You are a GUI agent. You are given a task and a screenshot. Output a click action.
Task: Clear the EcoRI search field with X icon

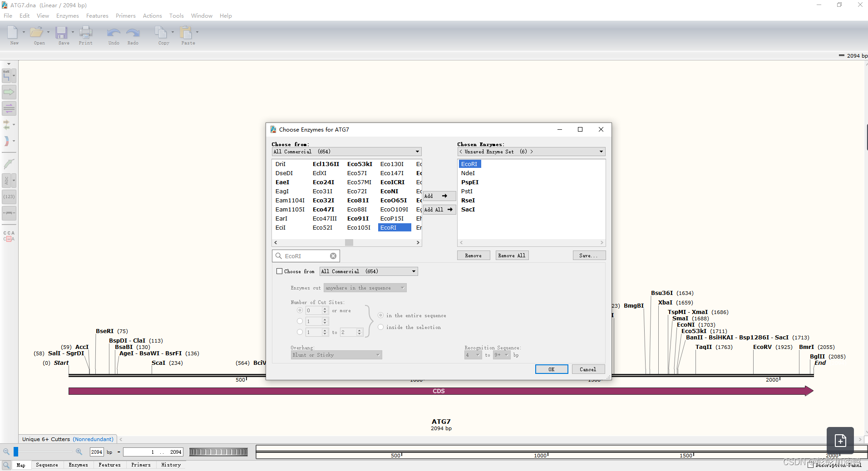pyautogui.click(x=333, y=256)
